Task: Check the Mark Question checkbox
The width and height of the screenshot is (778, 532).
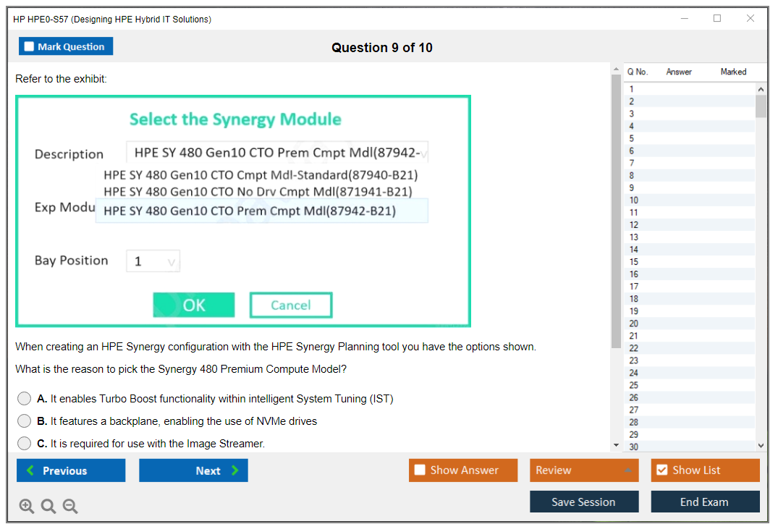Action: pyautogui.click(x=30, y=46)
